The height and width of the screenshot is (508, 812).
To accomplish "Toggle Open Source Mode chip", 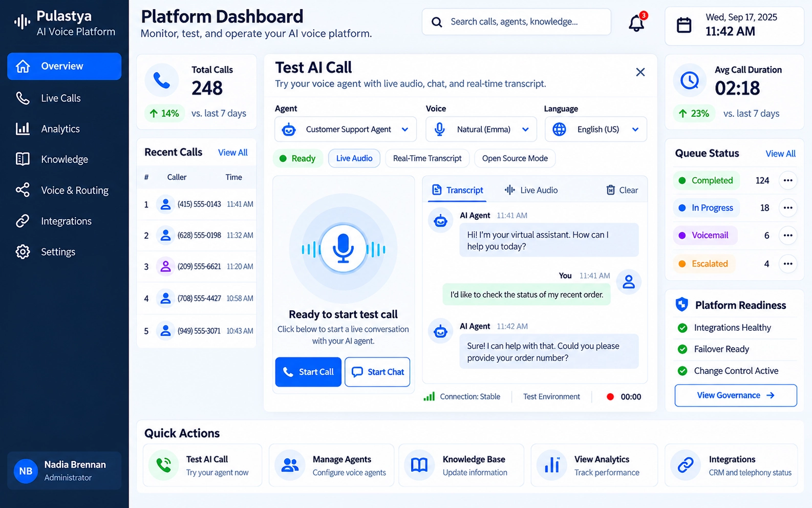I will tap(515, 158).
